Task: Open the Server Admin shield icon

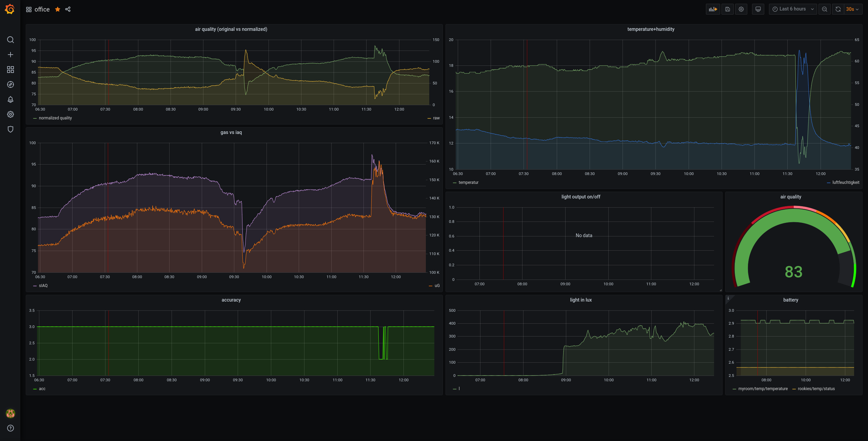Action: coord(11,129)
